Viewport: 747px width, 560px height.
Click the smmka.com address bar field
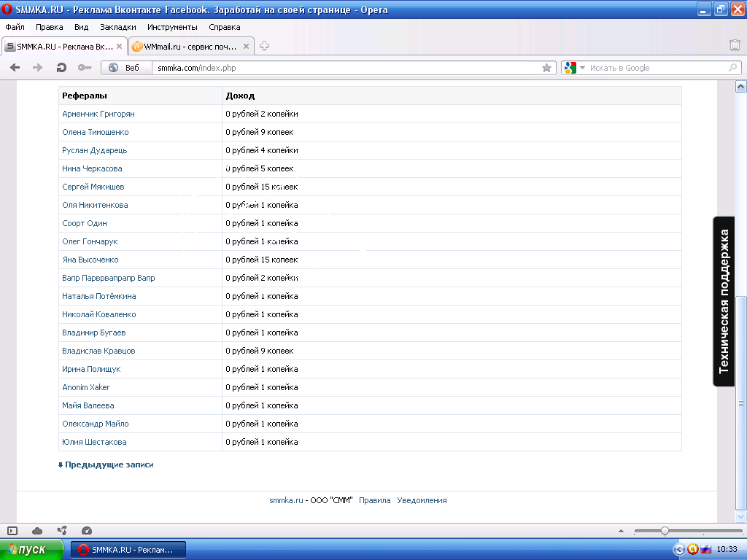(x=343, y=68)
